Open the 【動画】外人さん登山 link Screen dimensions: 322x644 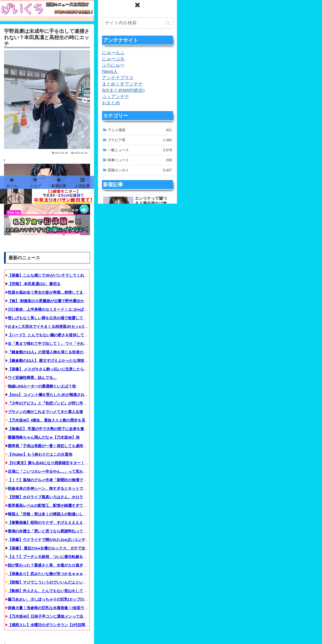click(x=47, y=591)
